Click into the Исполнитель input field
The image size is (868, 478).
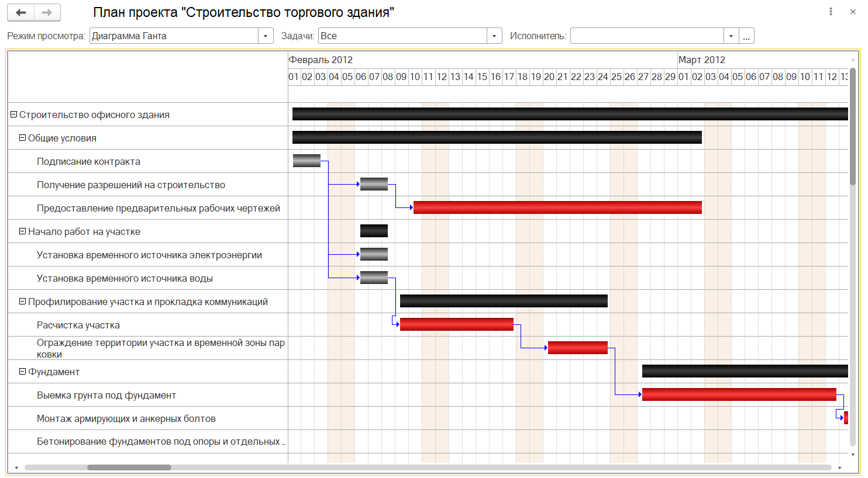tap(646, 36)
